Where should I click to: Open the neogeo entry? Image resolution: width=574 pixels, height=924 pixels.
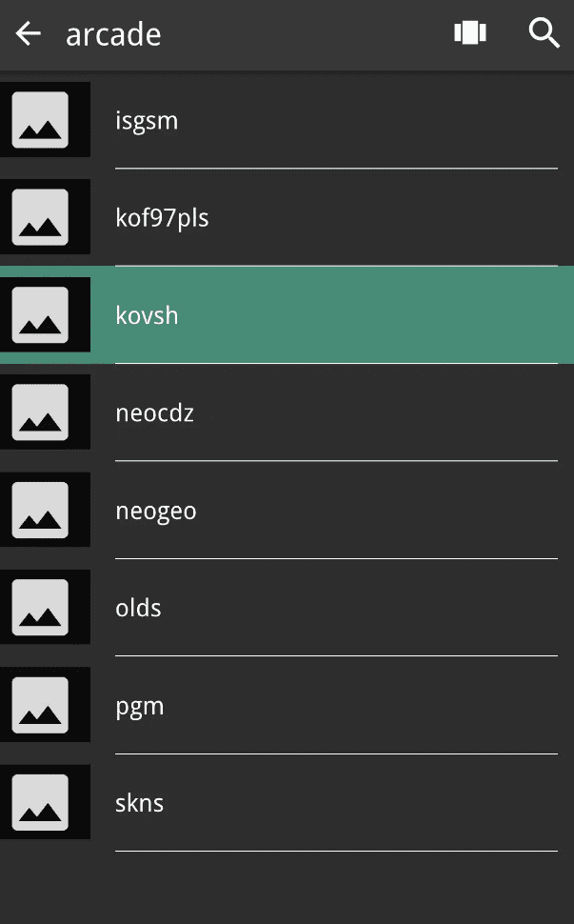(333, 511)
